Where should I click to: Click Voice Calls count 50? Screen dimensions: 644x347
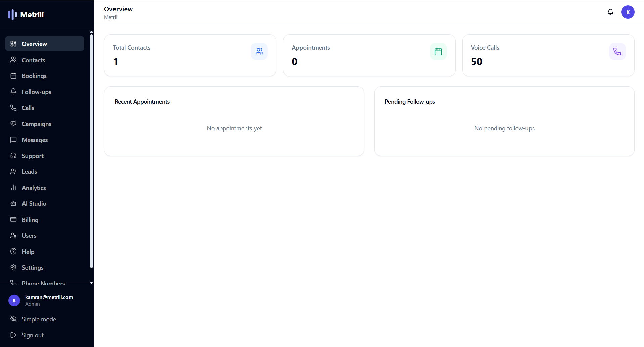click(x=477, y=61)
